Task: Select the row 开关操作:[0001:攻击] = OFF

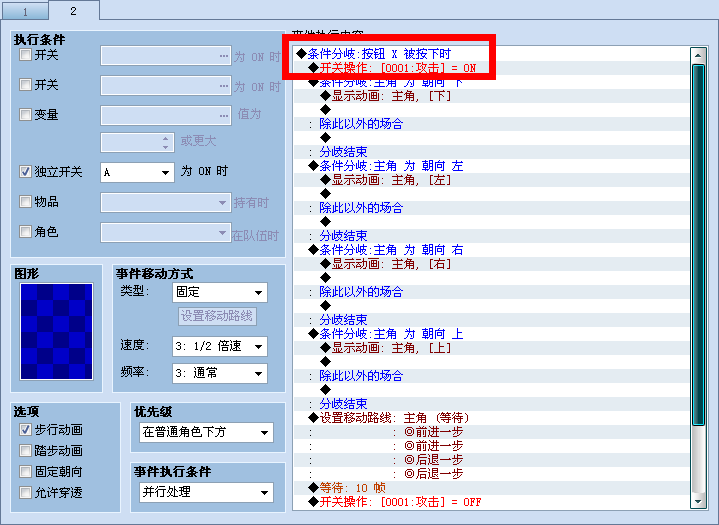Action: coord(491,502)
